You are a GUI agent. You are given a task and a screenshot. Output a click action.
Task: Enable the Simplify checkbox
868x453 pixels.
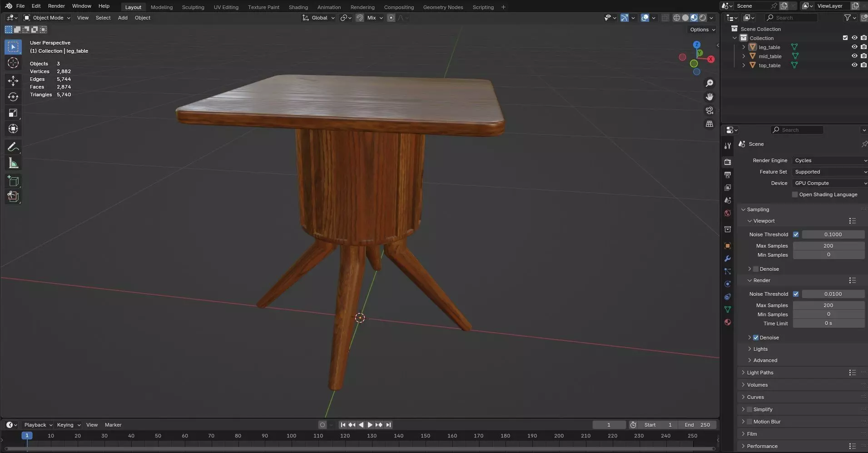749,409
